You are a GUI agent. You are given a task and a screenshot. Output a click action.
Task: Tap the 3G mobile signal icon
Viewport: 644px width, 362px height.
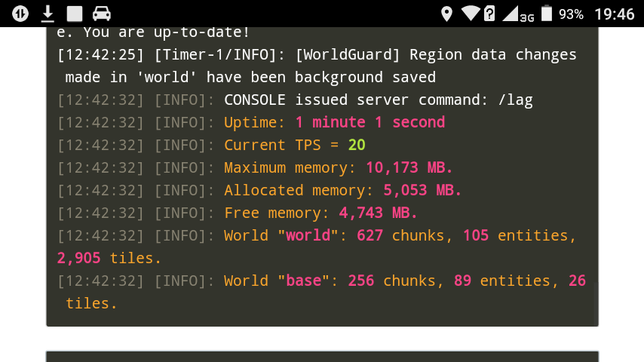pyautogui.click(x=518, y=14)
